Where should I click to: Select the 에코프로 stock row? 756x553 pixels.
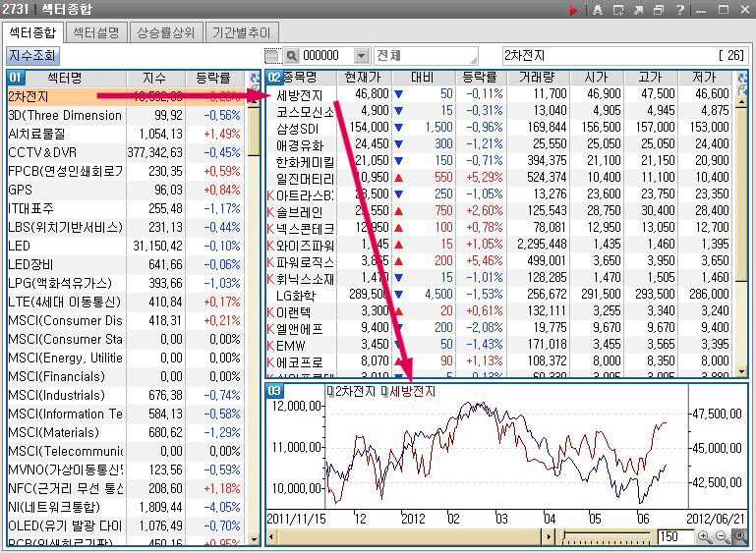(499, 360)
